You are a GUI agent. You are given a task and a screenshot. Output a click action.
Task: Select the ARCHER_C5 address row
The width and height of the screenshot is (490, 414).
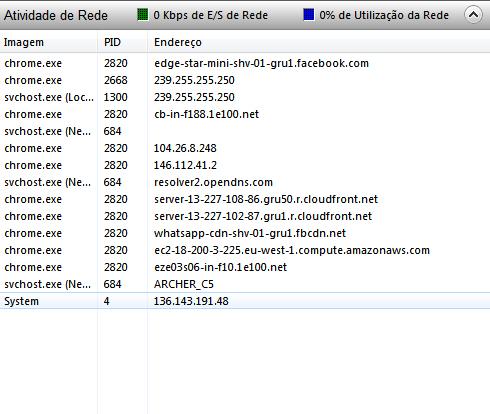coord(245,284)
